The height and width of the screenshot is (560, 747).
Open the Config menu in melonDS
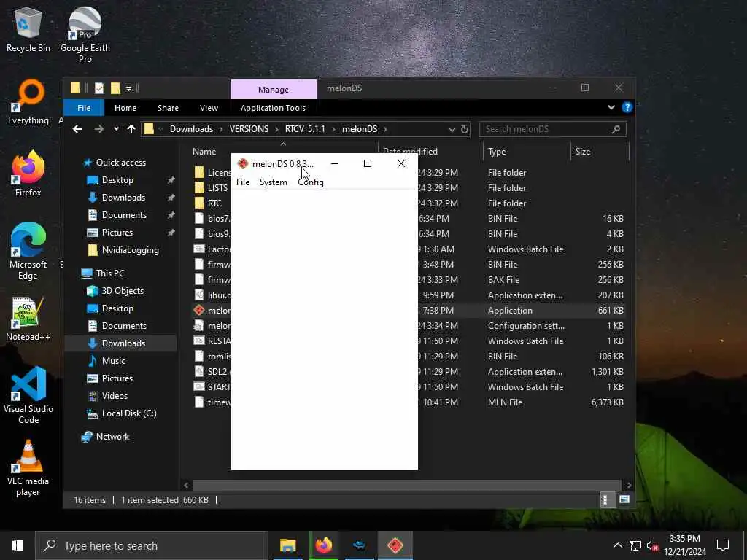pos(311,182)
